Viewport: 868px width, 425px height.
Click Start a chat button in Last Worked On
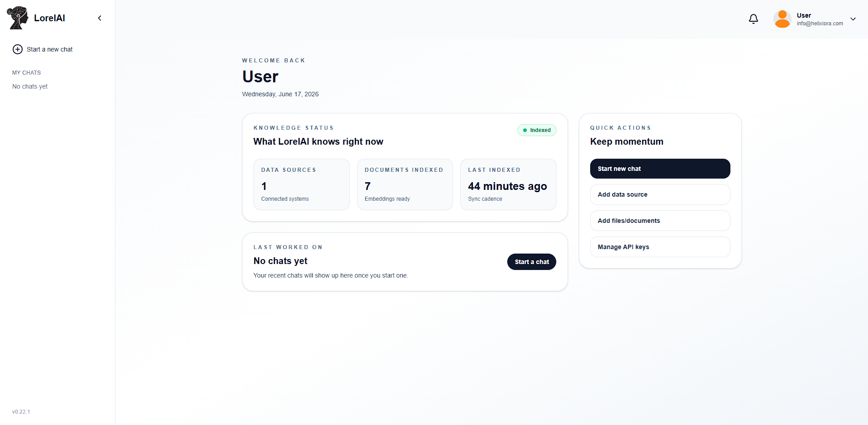pyautogui.click(x=532, y=262)
